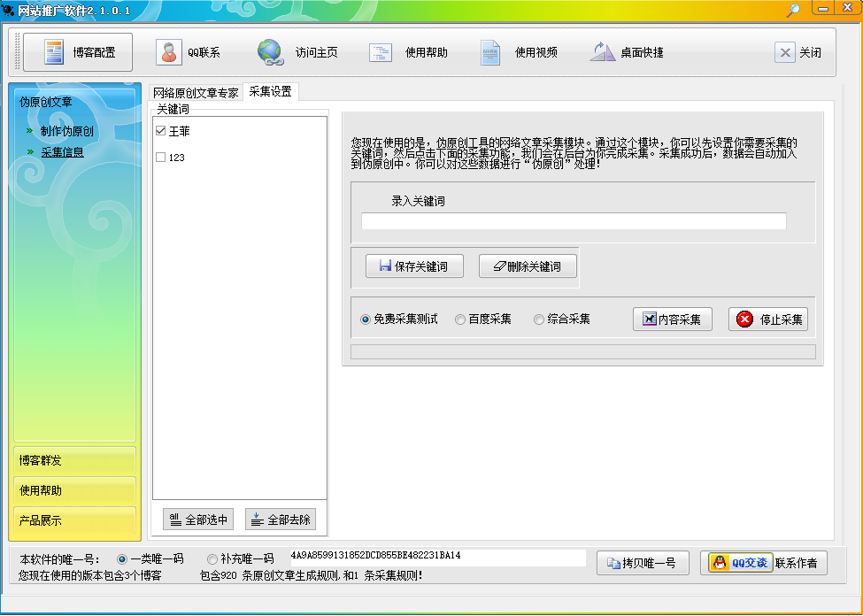Click the magnifier icon in title bar
Screen dimensions: 863x616
tap(793, 10)
